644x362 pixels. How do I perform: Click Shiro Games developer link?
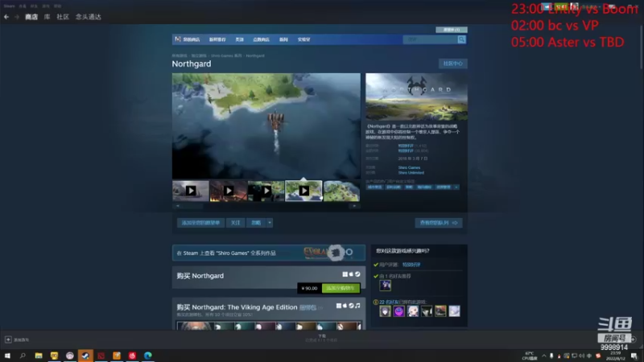point(409,167)
